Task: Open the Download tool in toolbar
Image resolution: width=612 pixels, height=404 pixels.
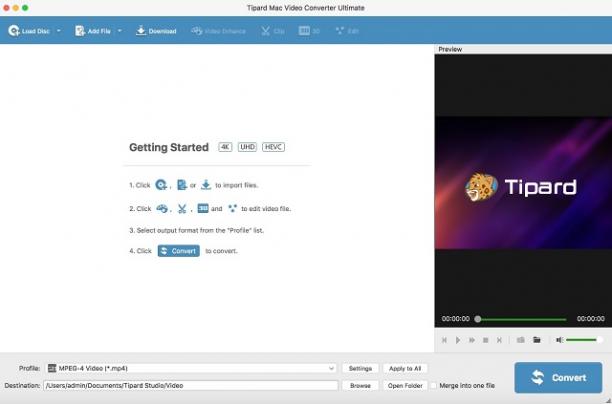Action: (156, 31)
